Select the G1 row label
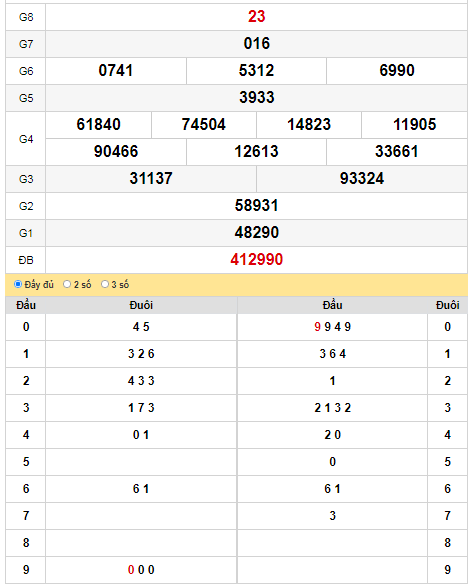This screenshot has height=585, width=470. point(26,233)
